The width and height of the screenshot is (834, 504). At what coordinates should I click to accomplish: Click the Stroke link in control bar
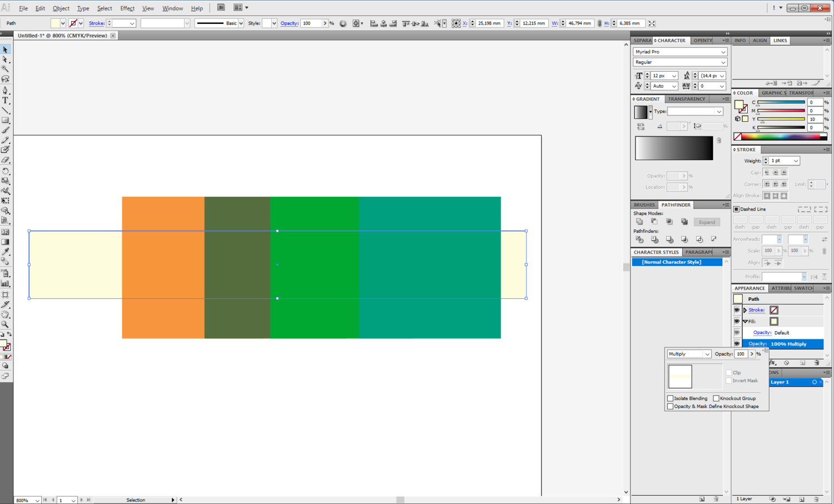click(96, 23)
